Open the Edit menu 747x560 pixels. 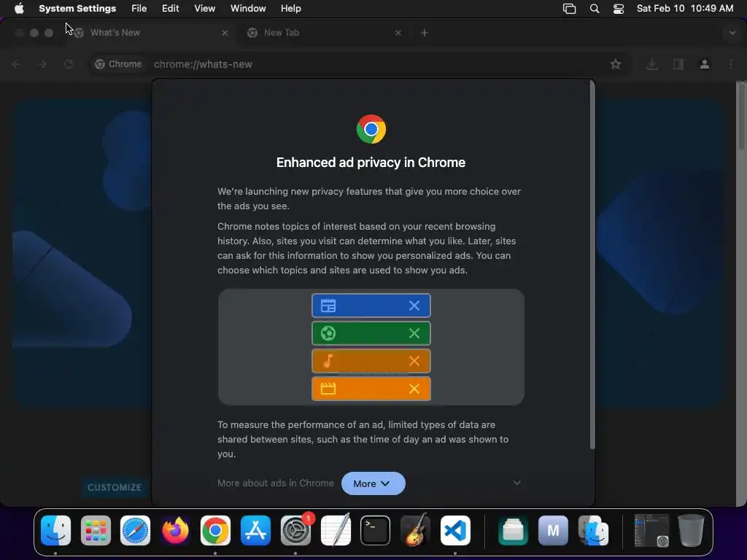(x=170, y=9)
